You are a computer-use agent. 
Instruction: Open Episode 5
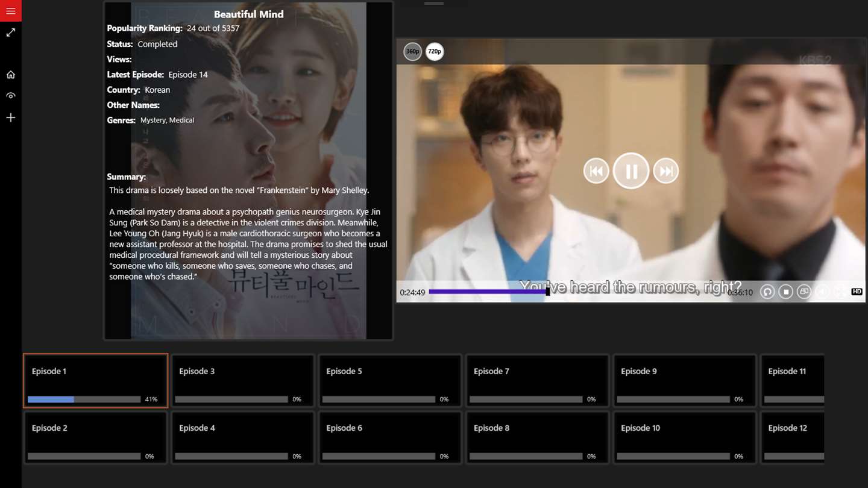point(390,381)
